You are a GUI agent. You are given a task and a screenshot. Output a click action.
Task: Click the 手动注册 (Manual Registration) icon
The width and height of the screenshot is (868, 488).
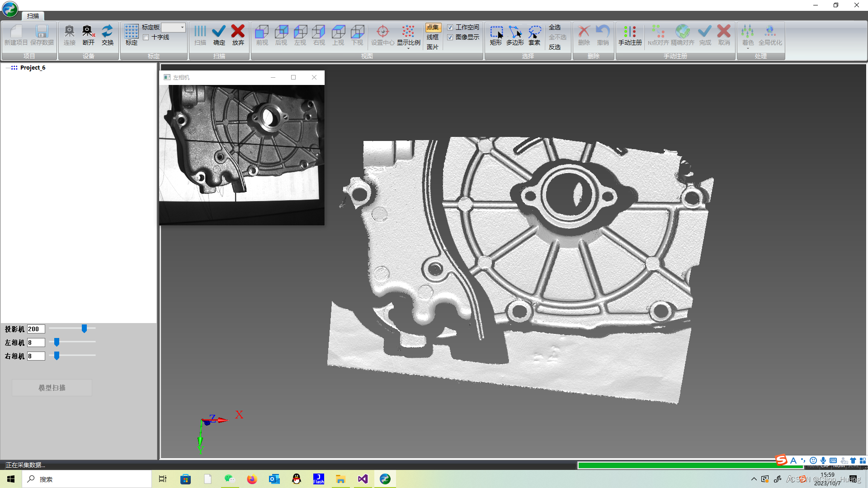pyautogui.click(x=630, y=35)
